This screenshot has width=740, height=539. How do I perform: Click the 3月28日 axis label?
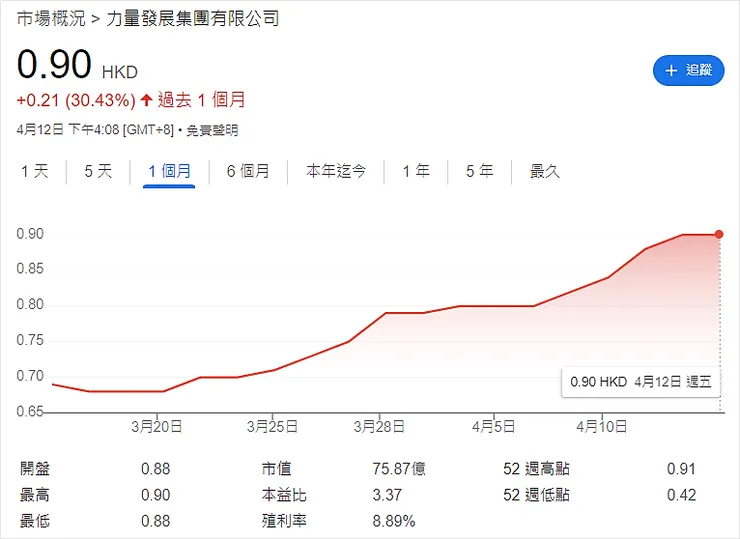tap(379, 427)
